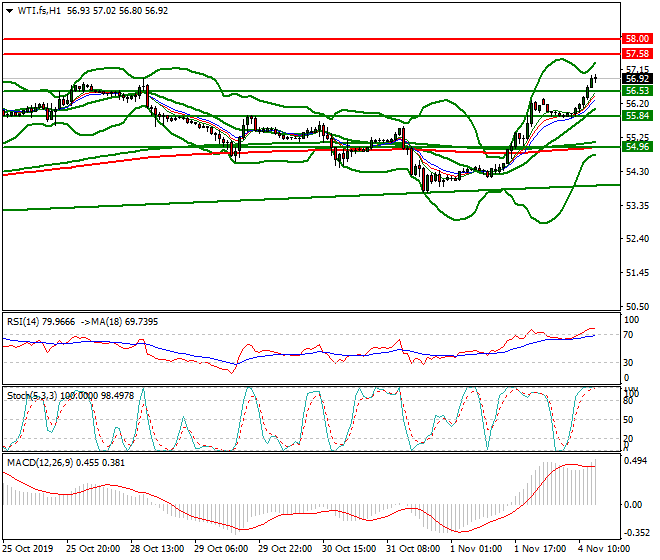Viewport: 660px width, 560px height.
Task: Select the 56.53 green level label
Action: [637, 91]
